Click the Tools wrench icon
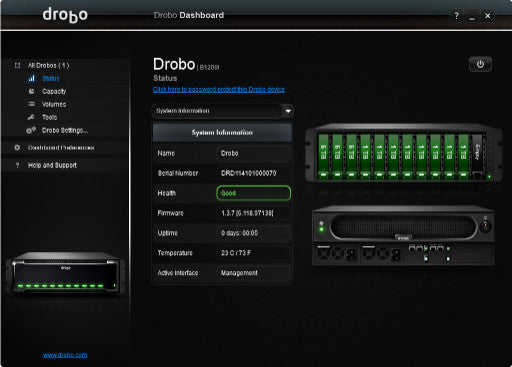The width and height of the screenshot is (512, 367). pyautogui.click(x=31, y=117)
